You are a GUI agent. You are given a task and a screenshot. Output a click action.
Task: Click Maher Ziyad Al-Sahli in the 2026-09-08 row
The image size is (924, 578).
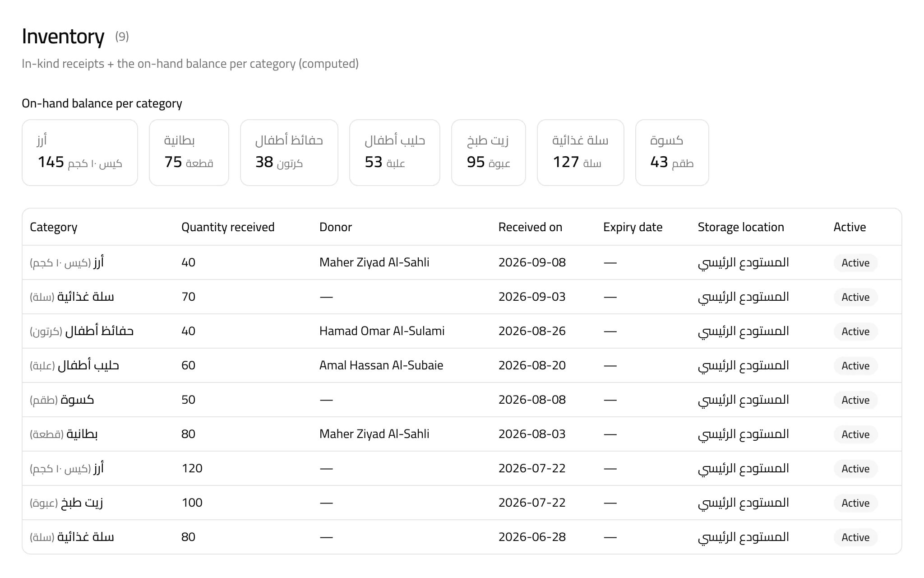374,262
